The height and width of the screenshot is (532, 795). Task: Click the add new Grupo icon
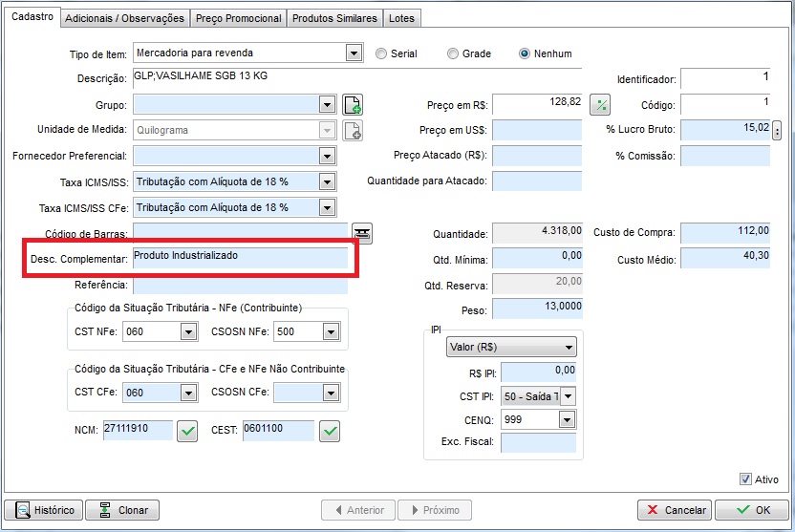click(353, 105)
